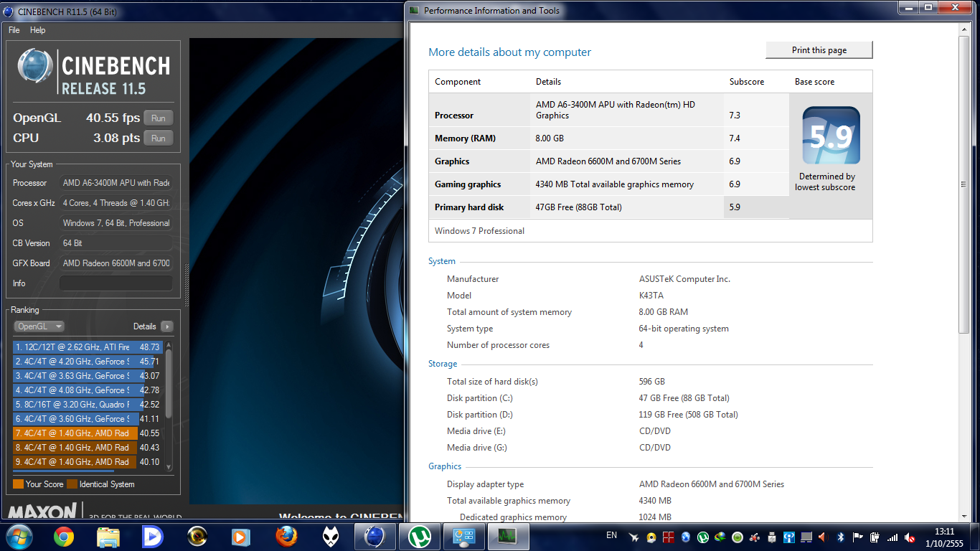Select ranking entry 6 4C/4T 3.60 GHz

[88, 419]
